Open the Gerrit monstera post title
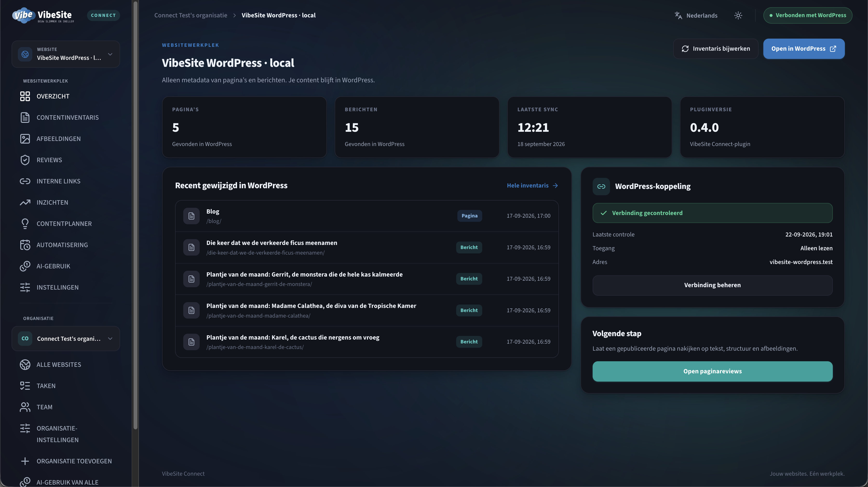Image resolution: width=868 pixels, height=487 pixels. coord(304,275)
